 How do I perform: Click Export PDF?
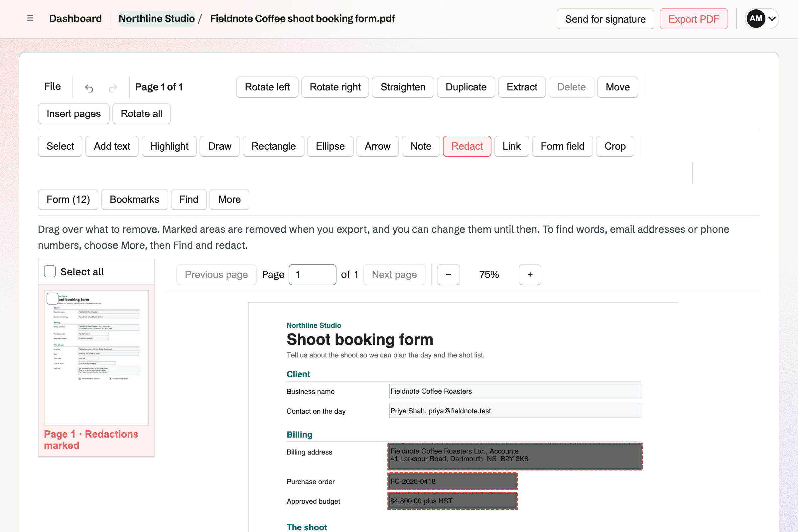[694, 19]
